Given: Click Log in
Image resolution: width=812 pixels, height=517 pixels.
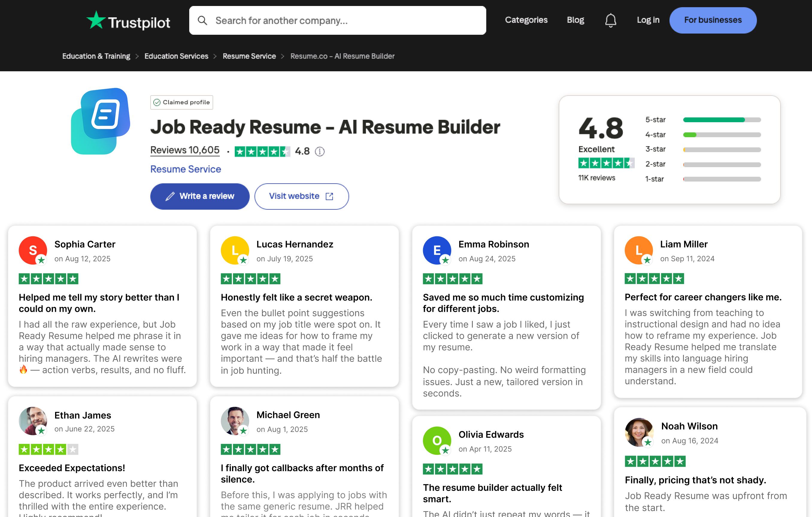Looking at the screenshot, I should point(648,20).
